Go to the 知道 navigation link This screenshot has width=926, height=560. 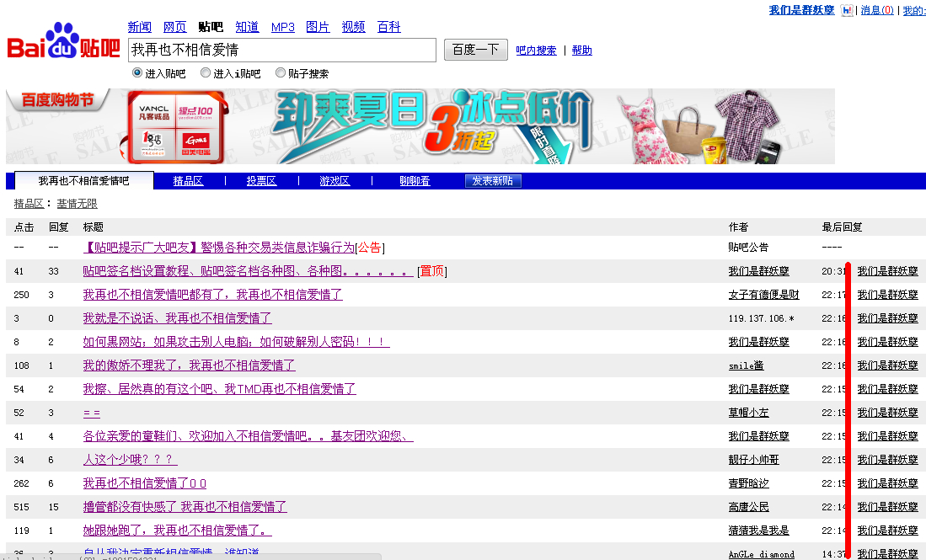(x=247, y=27)
